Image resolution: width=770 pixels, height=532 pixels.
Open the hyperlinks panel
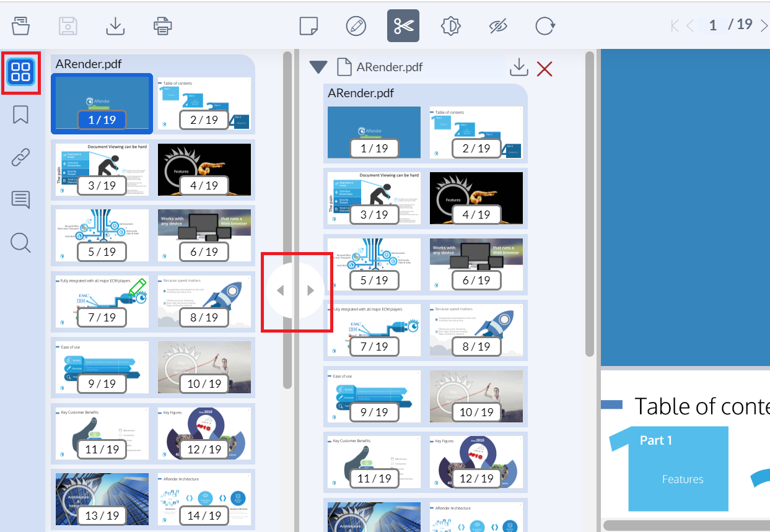[21, 158]
